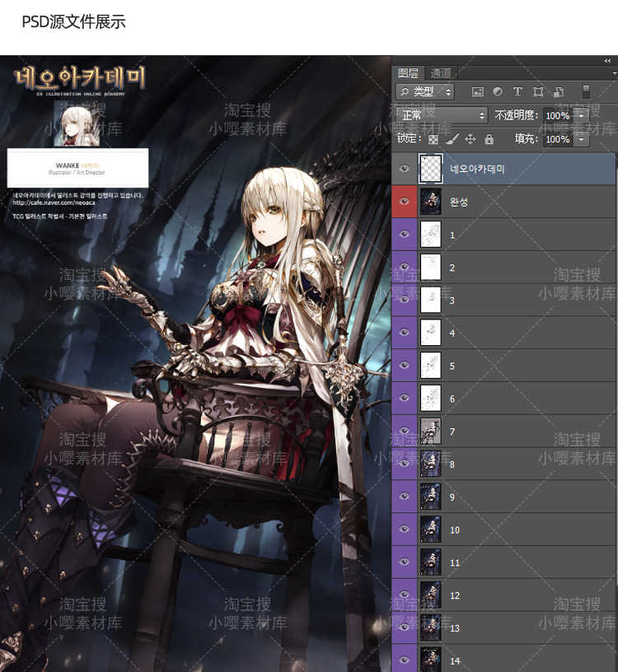
Task: Select 네오아카데미 layer thumbnail
Action: [431, 169]
